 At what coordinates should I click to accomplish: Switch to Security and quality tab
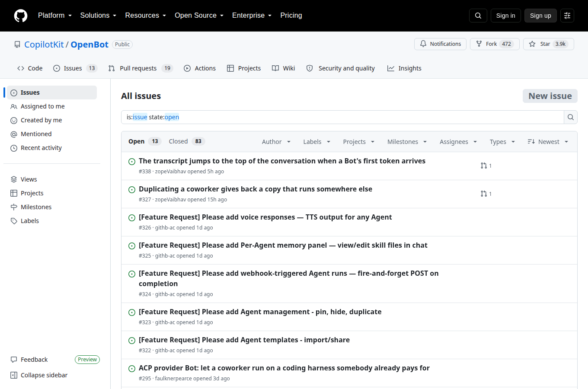point(341,68)
